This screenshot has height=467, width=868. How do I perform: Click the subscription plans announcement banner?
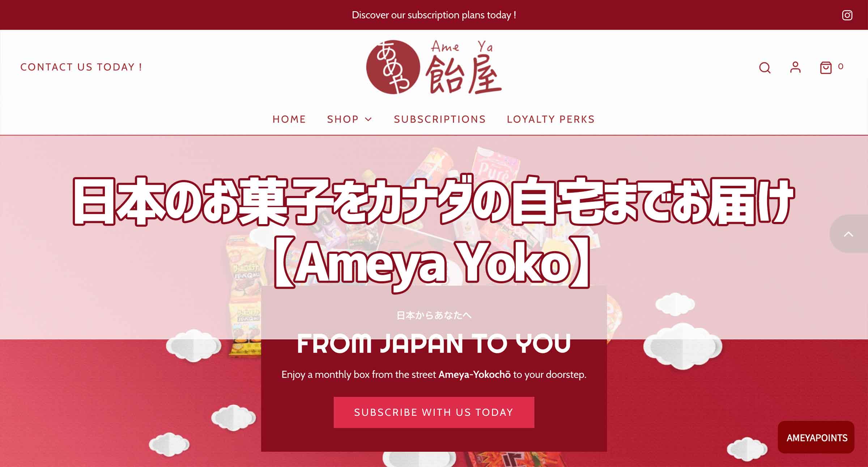[x=434, y=15]
